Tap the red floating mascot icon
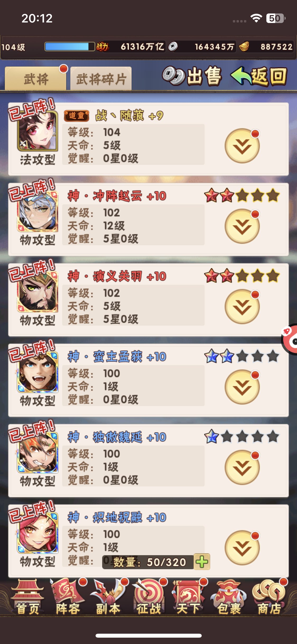Viewport: 297px width, 644px height. click(289, 339)
